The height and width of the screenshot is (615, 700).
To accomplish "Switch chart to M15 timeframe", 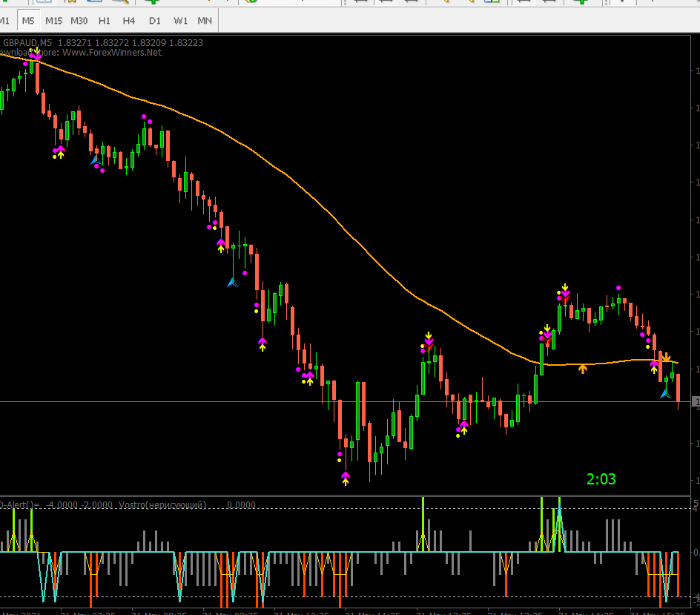I will 54,21.
